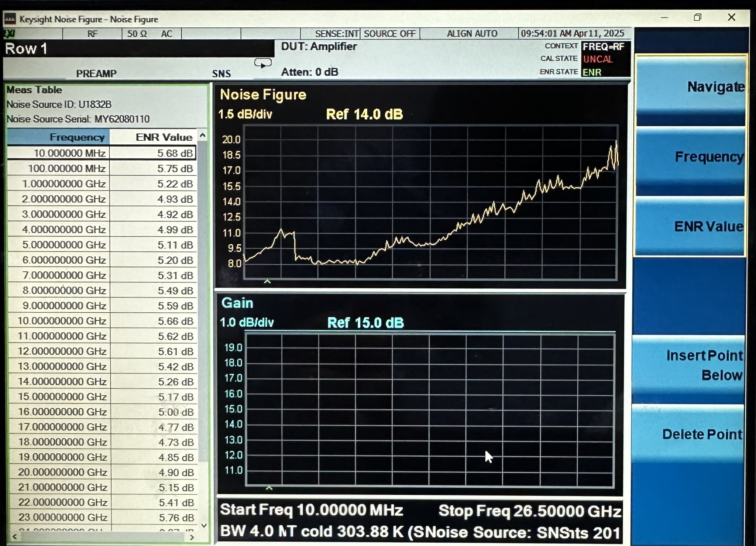
Task: Select the 21.00000000 GHz row
Action: 103,487
